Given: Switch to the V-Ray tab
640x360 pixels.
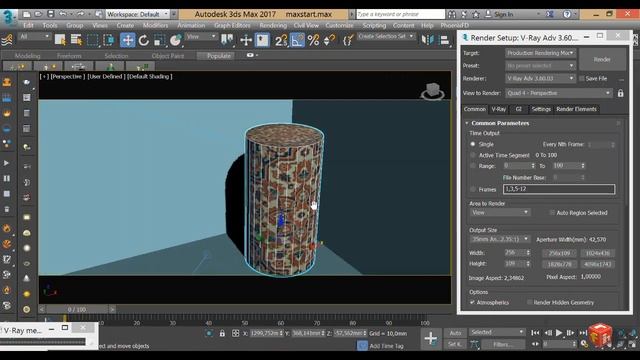Looking at the screenshot, I should pyautogui.click(x=499, y=109).
